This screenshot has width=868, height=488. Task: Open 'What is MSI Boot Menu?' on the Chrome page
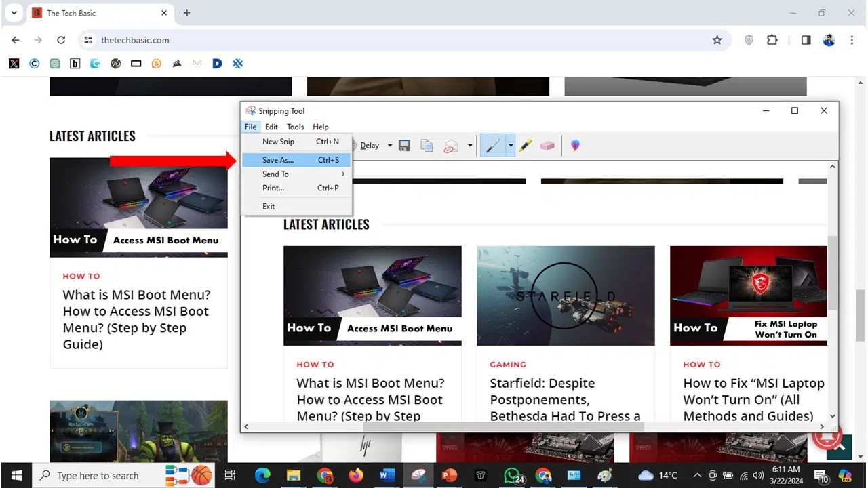(136, 320)
